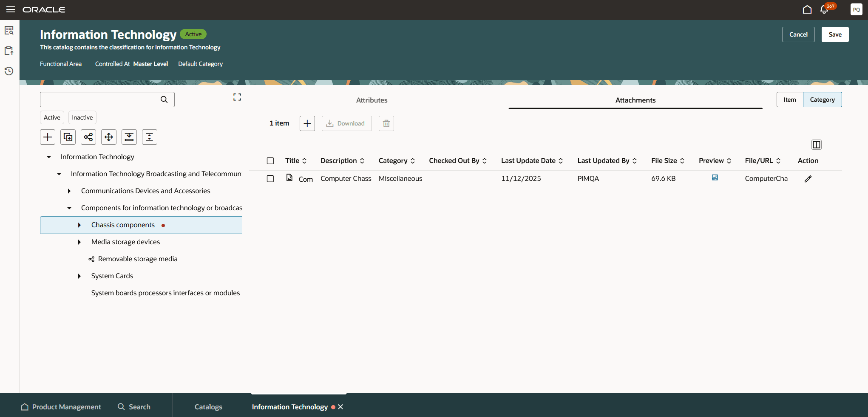Open the hamburger navigation menu
This screenshot has width=868, height=417.
tap(11, 9)
